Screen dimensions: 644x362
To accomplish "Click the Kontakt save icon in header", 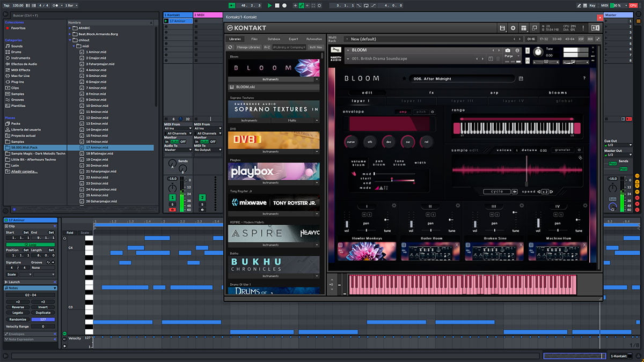I will click(502, 28).
